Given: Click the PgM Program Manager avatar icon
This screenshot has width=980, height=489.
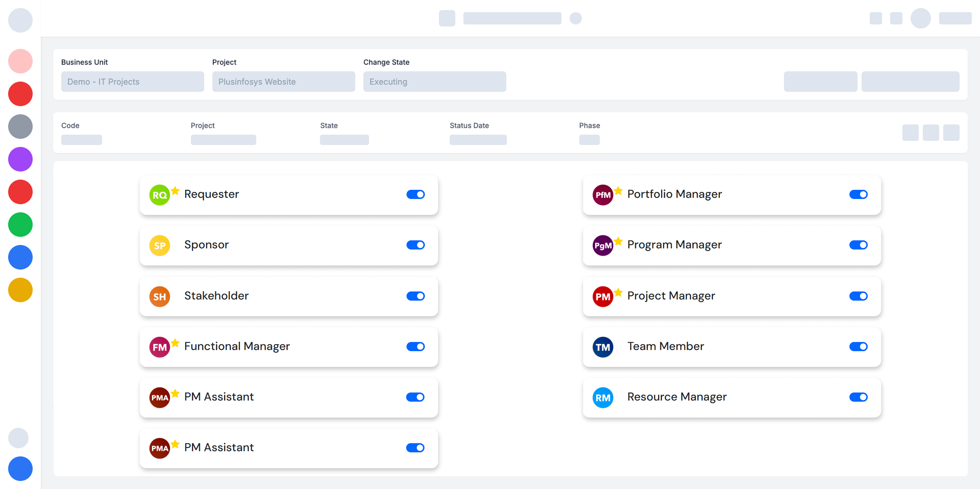Looking at the screenshot, I should pos(603,245).
